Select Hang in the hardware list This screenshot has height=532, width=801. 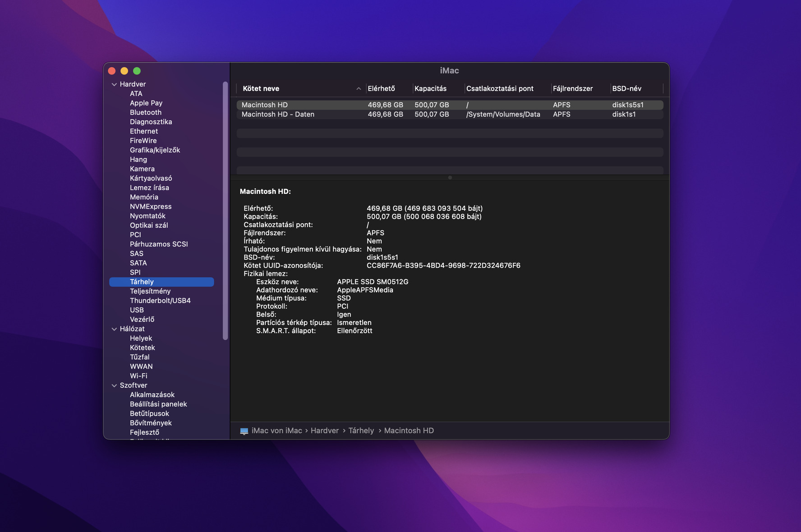138,160
